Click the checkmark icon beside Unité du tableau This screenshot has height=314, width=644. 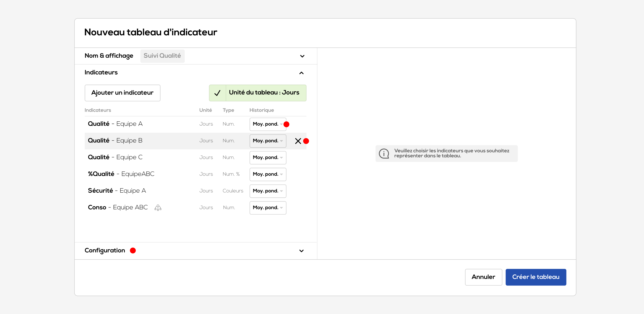pos(217,93)
